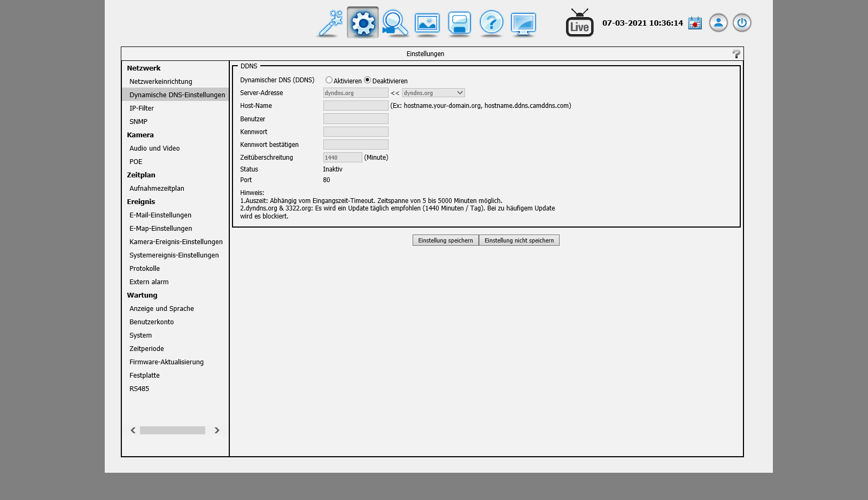This screenshot has height=500, width=868.
Task: Switch to Live view
Action: (x=579, y=23)
